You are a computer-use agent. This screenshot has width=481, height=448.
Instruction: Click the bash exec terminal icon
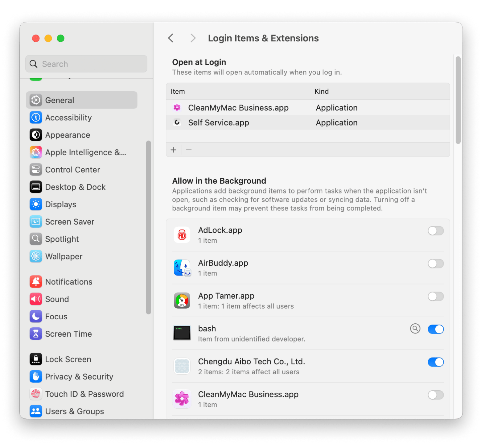[x=182, y=333]
